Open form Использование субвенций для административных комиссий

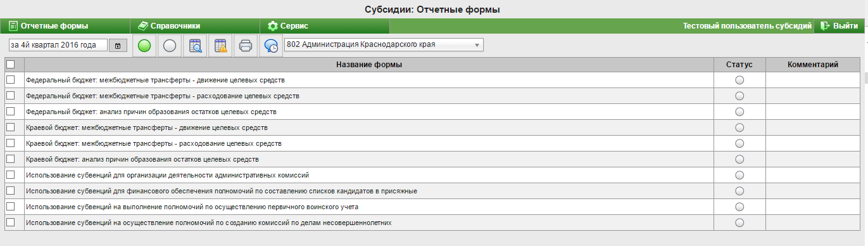pyautogui.click(x=167, y=175)
